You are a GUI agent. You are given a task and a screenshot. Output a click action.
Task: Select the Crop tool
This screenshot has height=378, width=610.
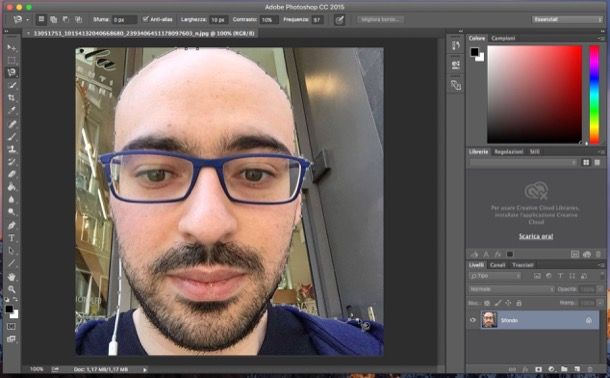[11, 98]
